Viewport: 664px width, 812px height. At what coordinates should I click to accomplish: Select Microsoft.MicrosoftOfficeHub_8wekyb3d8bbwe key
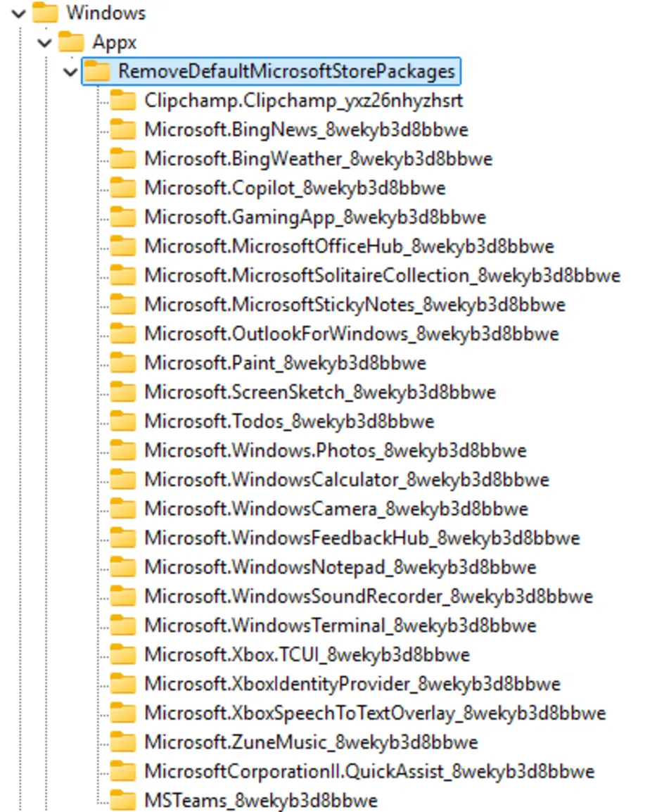[349, 246]
